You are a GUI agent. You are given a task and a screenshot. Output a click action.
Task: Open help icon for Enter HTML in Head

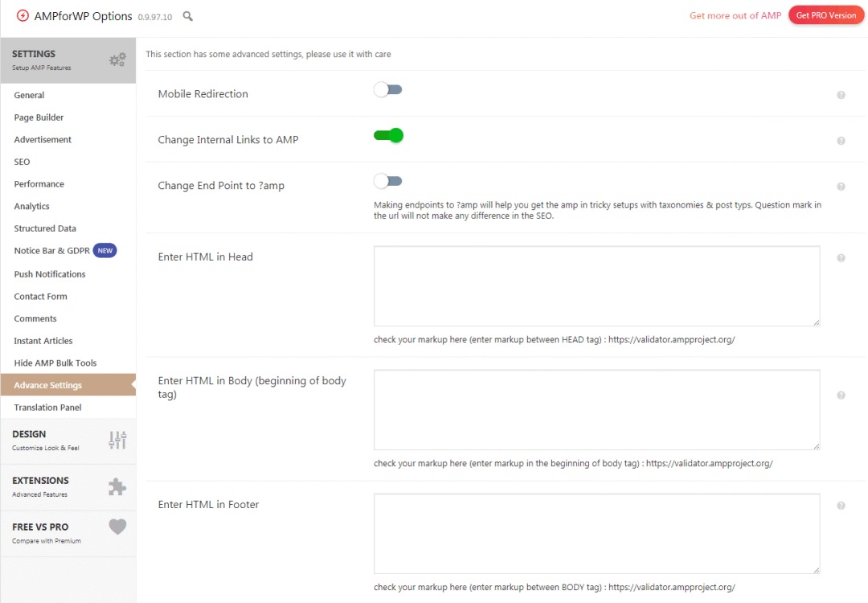coord(841,258)
